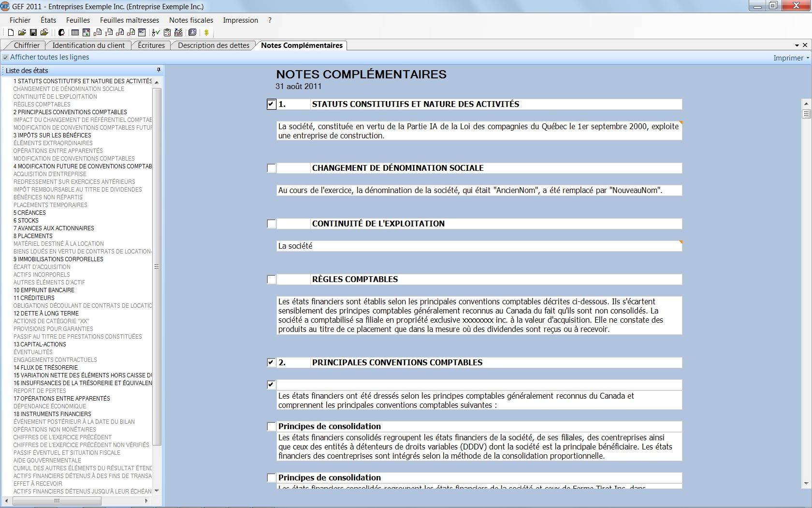
Task: Open the Imprimer dropdown
Action: (791, 58)
